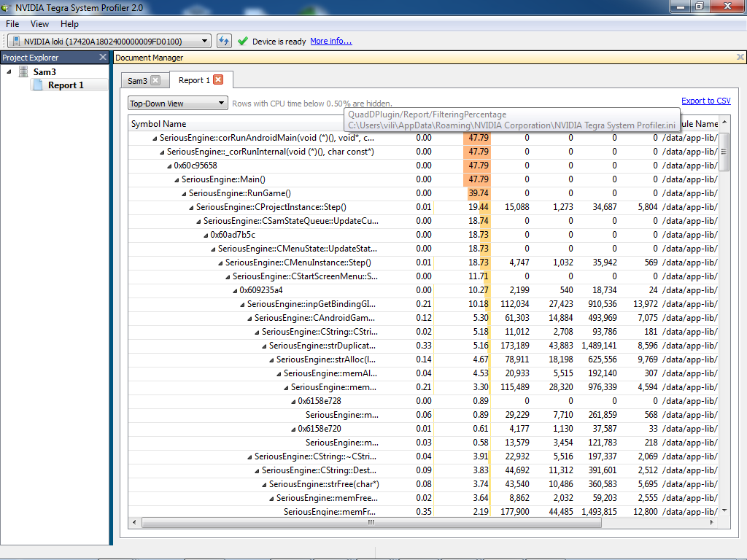The height and width of the screenshot is (560, 747).
Task: Click the Export to CSV link
Action: 706,101
